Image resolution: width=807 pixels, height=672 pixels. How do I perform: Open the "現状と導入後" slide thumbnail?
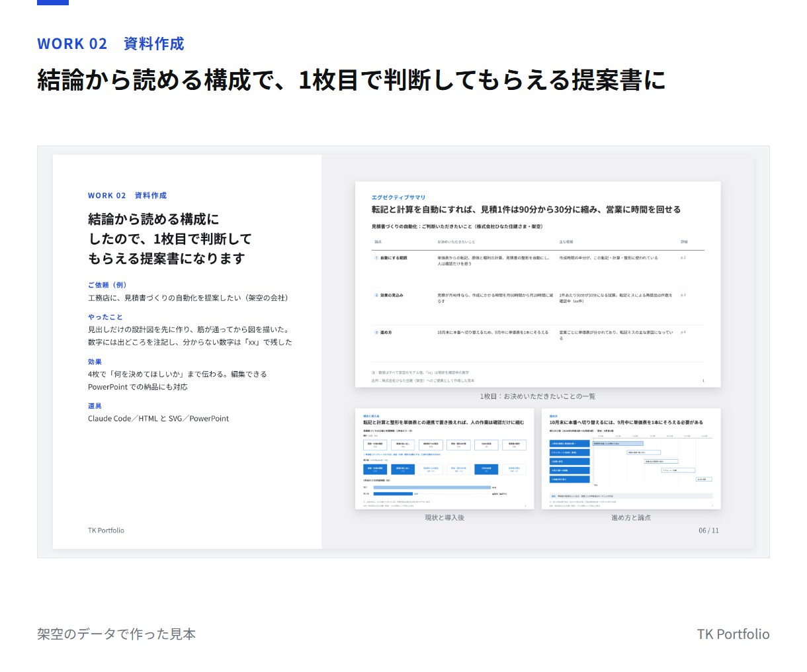(445, 459)
